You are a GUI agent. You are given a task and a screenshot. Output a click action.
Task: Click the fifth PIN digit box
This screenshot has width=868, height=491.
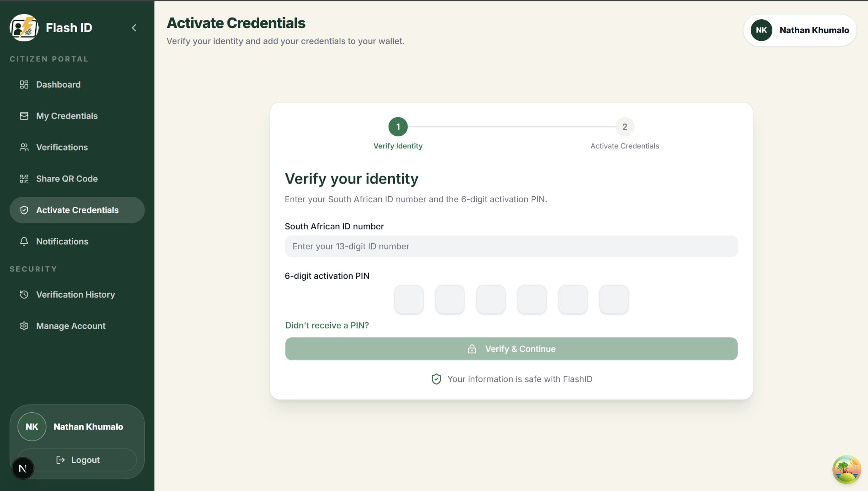[x=573, y=299]
